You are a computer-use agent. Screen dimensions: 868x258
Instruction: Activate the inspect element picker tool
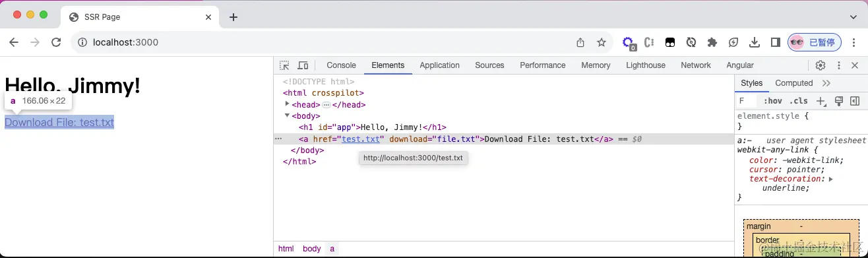coord(284,65)
